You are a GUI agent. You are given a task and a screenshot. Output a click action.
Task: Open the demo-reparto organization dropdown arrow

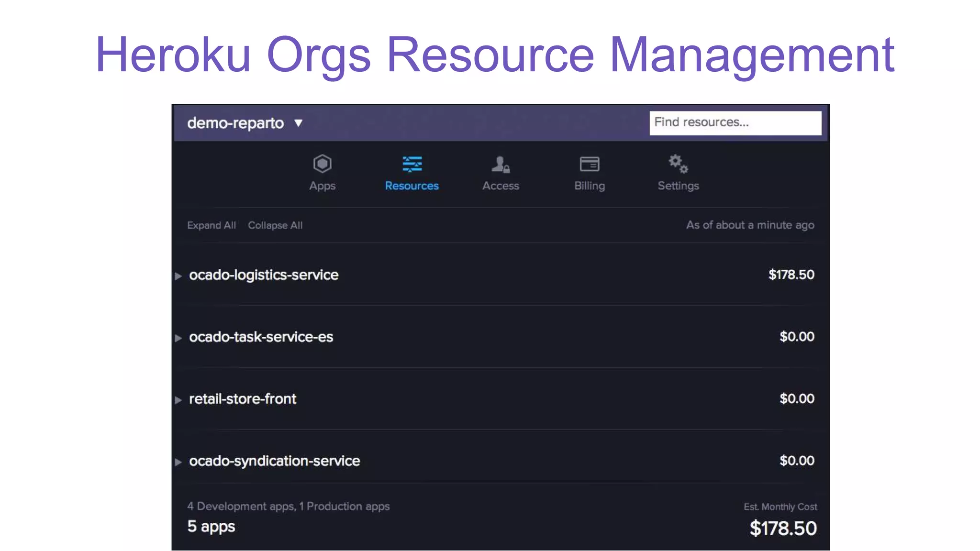299,123
